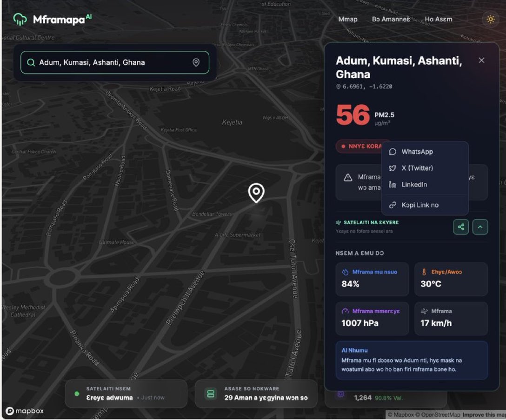Screen dimensions: 506x420
Task: Click the LinkedIn icon in share menu
Action: point(393,184)
